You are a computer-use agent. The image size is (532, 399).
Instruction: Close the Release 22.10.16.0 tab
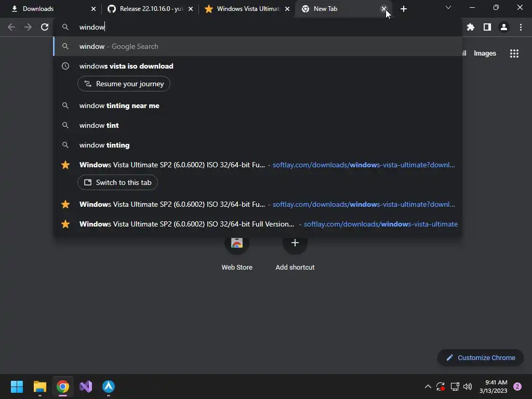coord(191,9)
